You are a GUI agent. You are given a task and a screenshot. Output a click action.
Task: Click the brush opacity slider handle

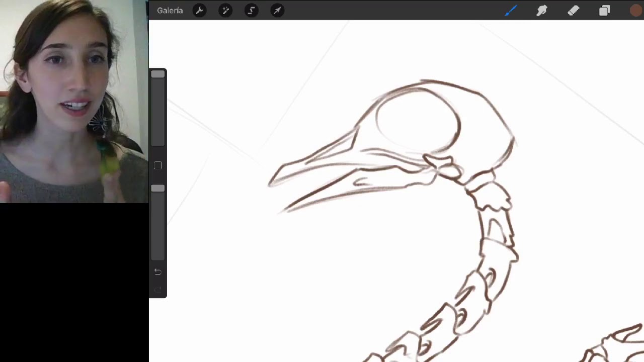pyautogui.click(x=158, y=188)
